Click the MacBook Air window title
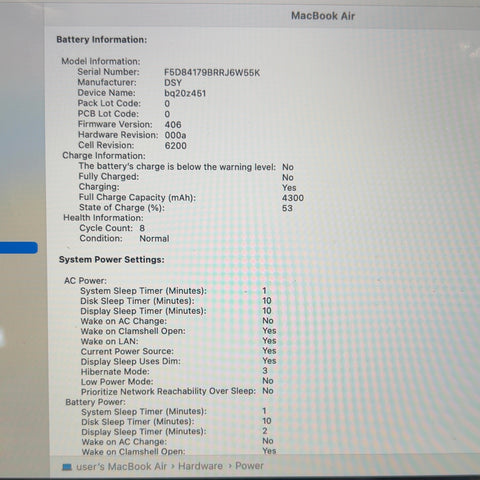The width and height of the screenshot is (480, 480). pyautogui.click(x=323, y=16)
